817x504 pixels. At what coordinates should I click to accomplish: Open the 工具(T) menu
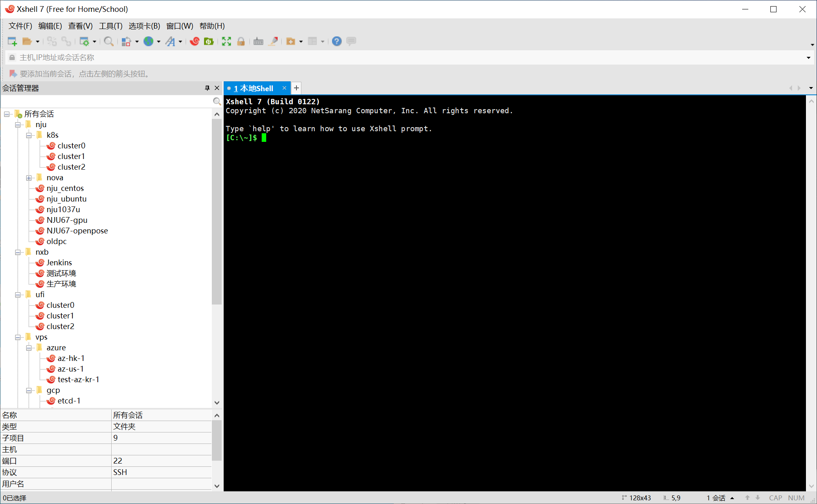(x=110, y=26)
